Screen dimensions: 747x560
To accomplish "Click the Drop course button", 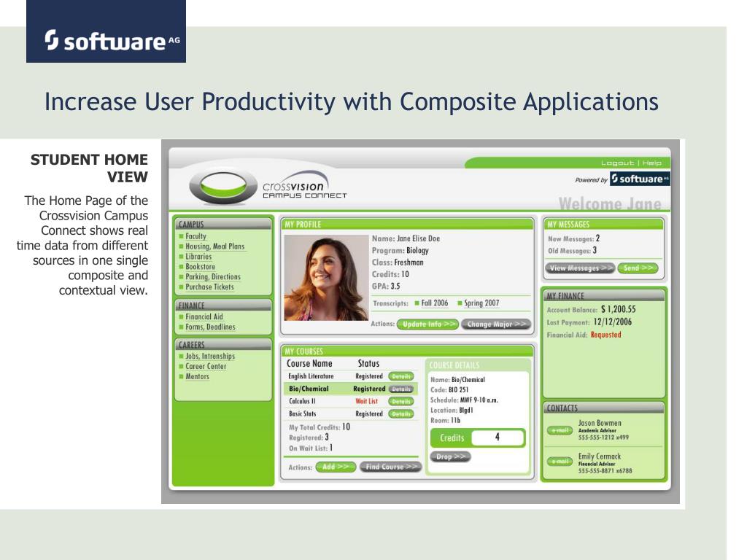I will click(450, 456).
